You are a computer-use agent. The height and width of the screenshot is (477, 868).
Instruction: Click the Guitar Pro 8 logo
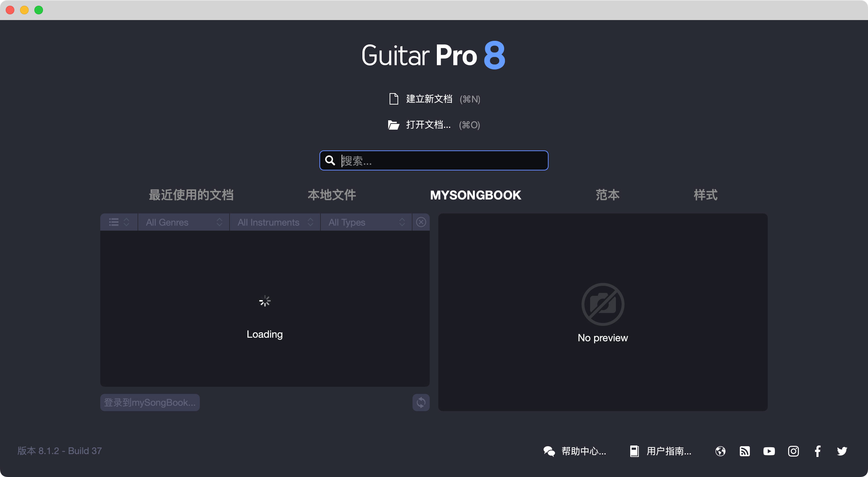(x=434, y=55)
